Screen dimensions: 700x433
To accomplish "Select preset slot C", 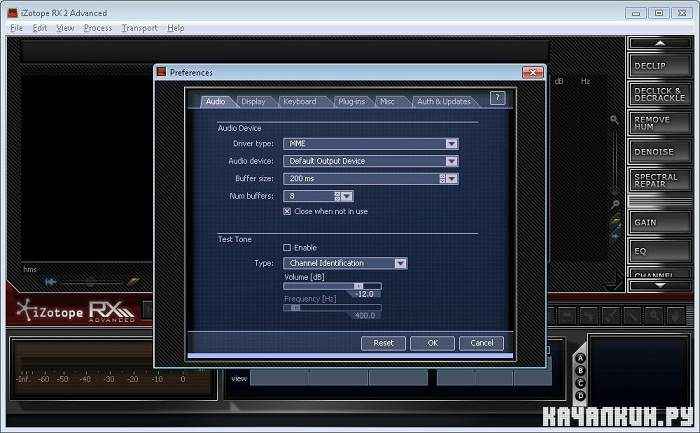I will [x=580, y=383].
